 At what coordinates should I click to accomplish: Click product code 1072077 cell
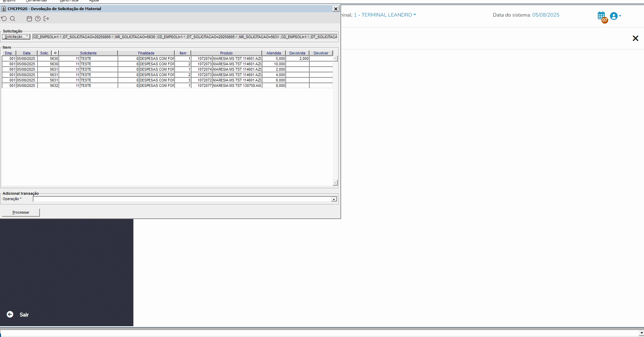[x=202, y=86]
